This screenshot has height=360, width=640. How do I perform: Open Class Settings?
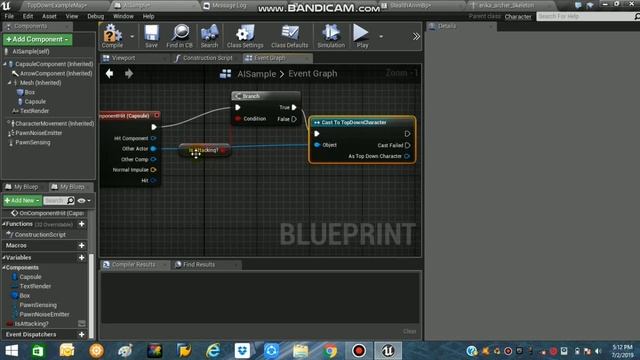[245, 36]
